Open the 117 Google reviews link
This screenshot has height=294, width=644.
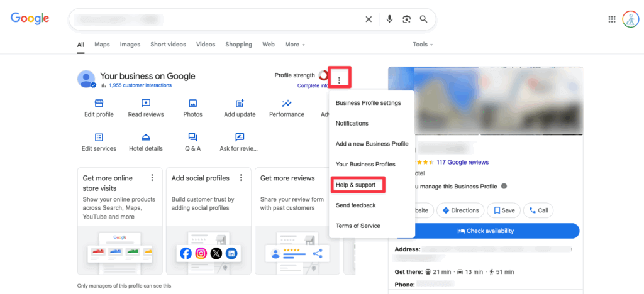pyautogui.click(x=462, y=162)
